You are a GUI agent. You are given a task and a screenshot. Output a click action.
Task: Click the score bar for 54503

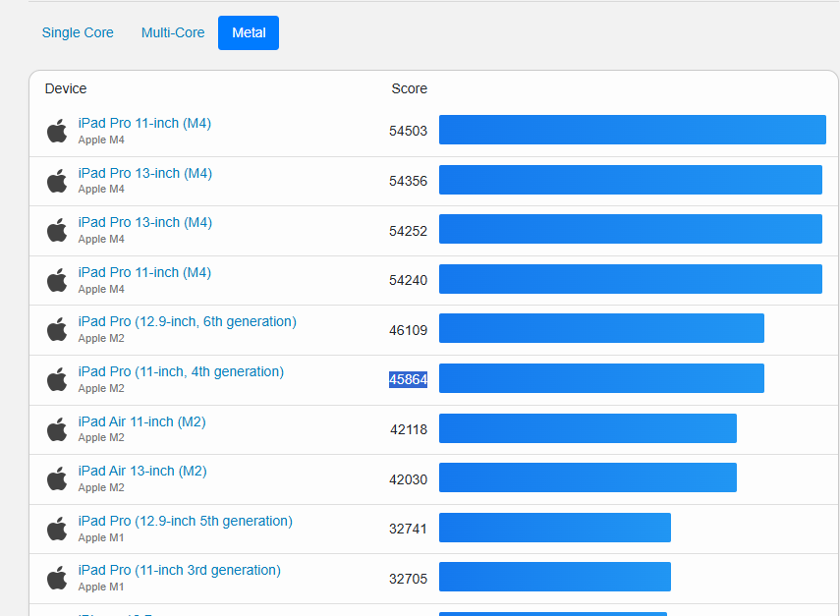pyautogui.click(x=633, y=130)
